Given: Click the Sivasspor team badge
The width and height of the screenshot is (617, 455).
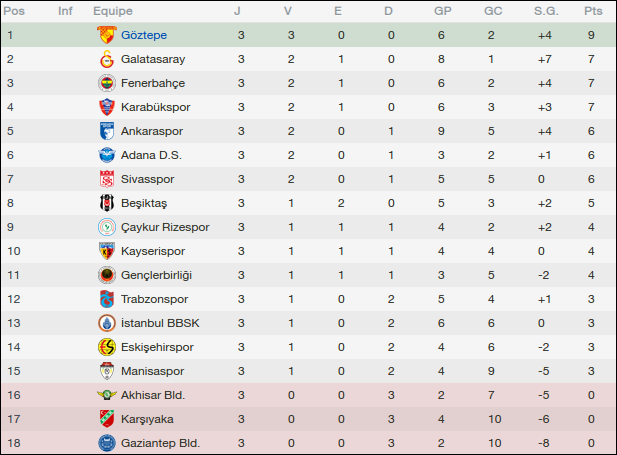Looking at the screenshot, I should (106, 179).
